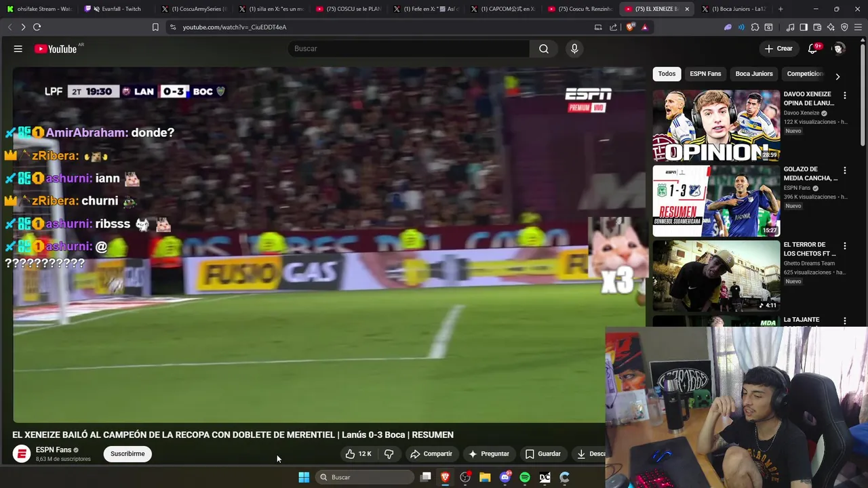The image size is (868, 488).
Task: Click the Suscribirme button
Action: tap(127, 454)
